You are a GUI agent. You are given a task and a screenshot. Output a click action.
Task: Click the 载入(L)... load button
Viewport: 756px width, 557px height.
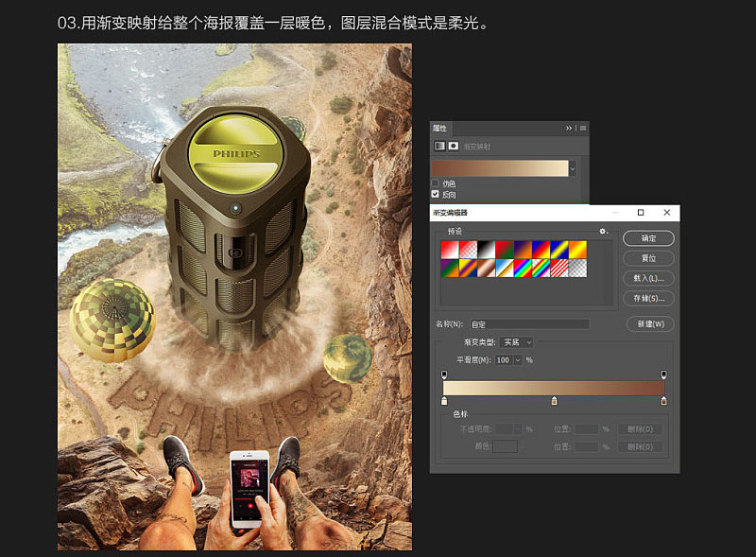click(648, 278)
